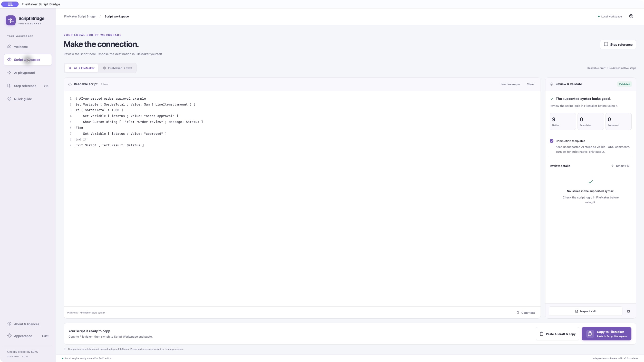Open the Quick guide section
Image resolution: width=644 pixels, height=362 pixels.
28,99
